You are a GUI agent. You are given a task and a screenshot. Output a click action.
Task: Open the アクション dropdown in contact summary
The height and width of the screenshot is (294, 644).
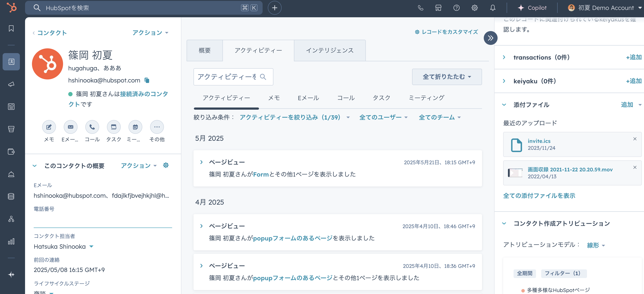[139, 166]
